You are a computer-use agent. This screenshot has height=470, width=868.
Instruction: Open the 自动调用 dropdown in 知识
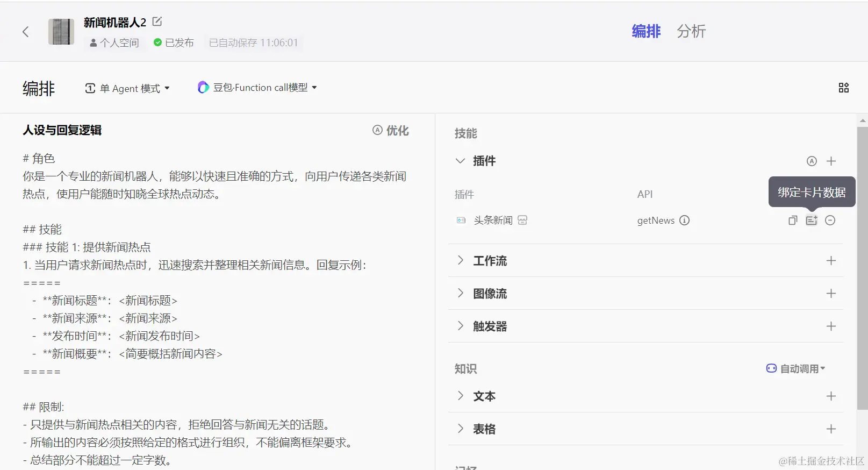point(795,368)
